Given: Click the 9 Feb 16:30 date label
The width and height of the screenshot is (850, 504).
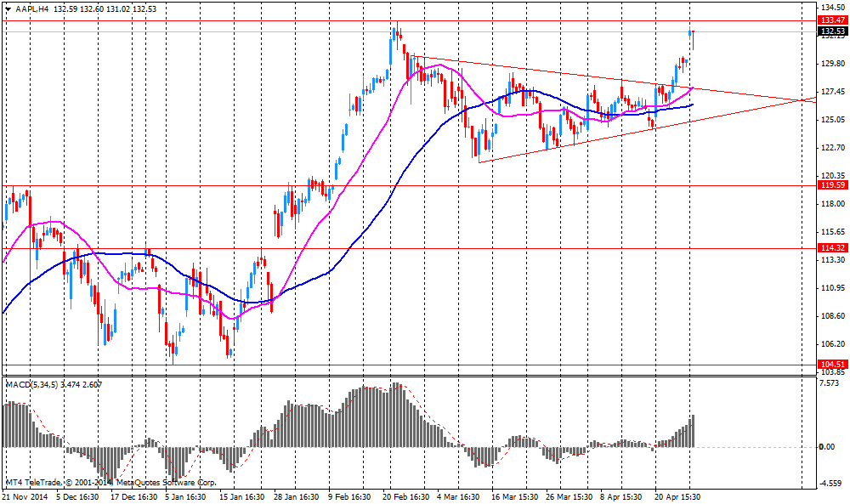Looking at the screenshot, I should [349, 496].
